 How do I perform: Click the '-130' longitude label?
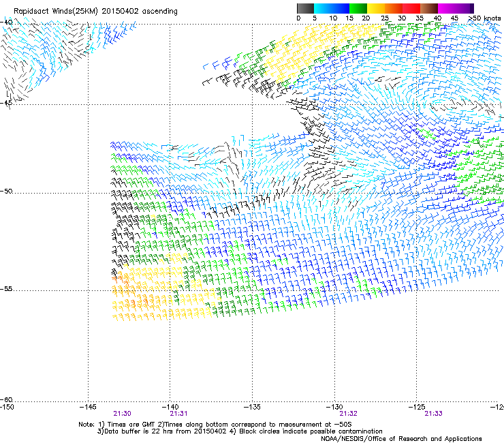[x=334, y=407]
